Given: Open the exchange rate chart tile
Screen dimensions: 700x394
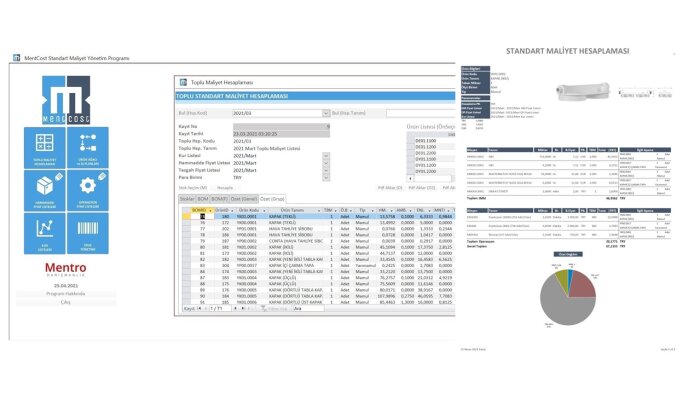Looking at the screenshot, I should pos(45,233).
